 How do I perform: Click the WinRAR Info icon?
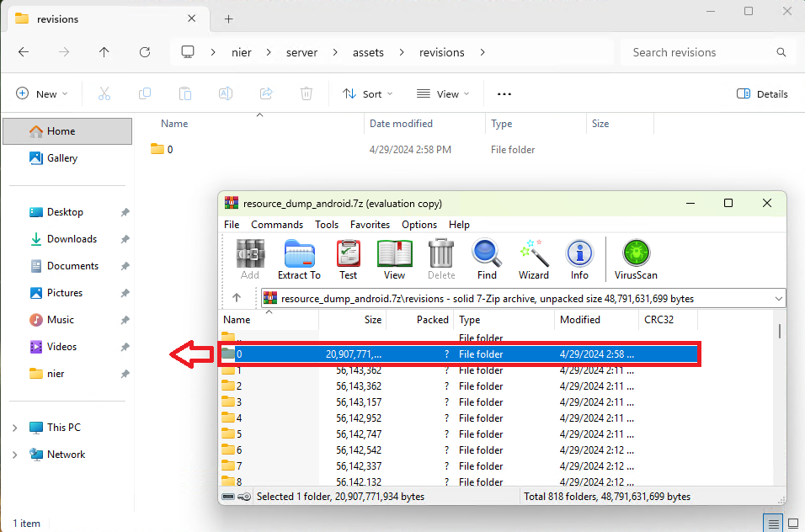click(x=579, y=253)
